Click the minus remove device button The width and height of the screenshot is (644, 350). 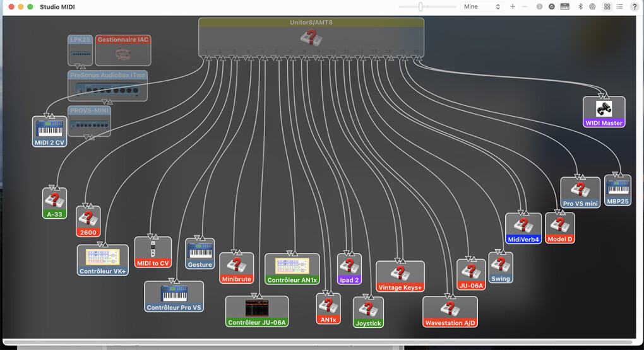525,6
